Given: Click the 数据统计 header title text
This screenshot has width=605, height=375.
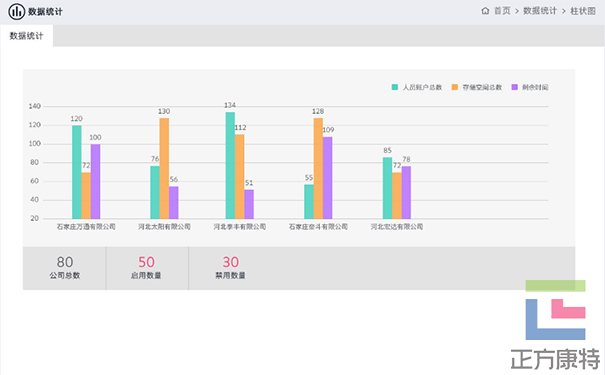Looking at the screenshot, I should [45, 12].
